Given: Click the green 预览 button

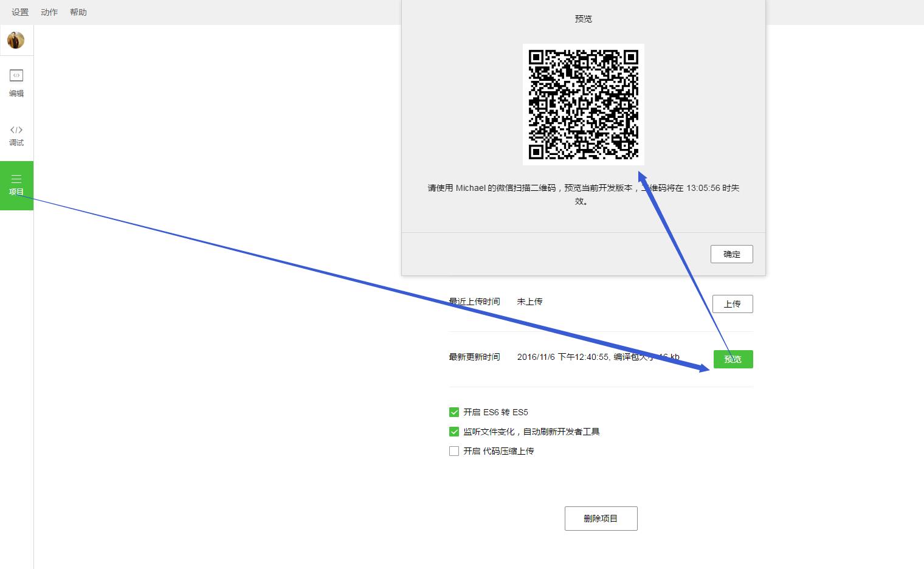Looking at the screenshot, I should (x=733, y=359).
